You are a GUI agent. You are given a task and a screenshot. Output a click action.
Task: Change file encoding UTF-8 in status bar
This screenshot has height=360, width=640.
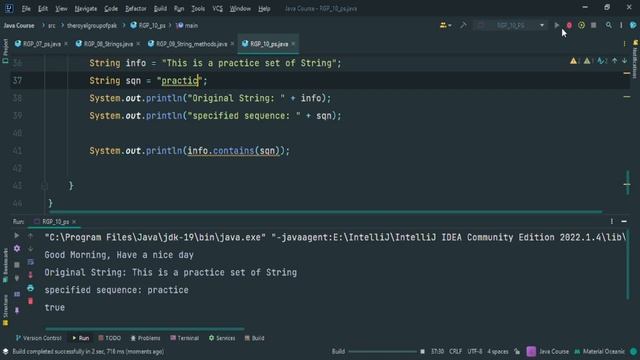[x=475, y=351]
